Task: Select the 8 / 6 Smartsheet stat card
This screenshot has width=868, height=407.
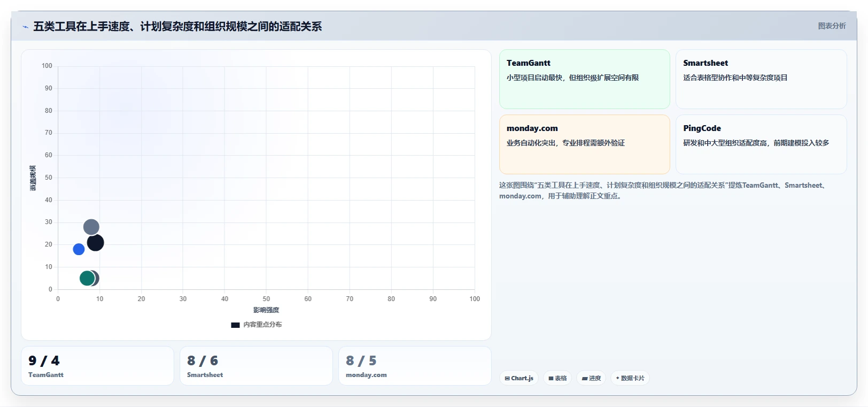Action: tap(256, 366)
